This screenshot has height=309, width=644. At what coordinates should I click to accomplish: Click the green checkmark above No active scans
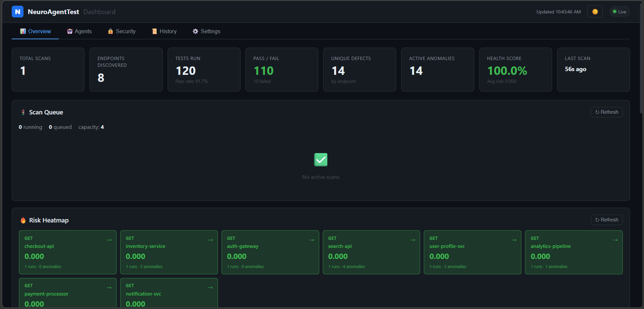pyautogui.click(x=321, y=159)
